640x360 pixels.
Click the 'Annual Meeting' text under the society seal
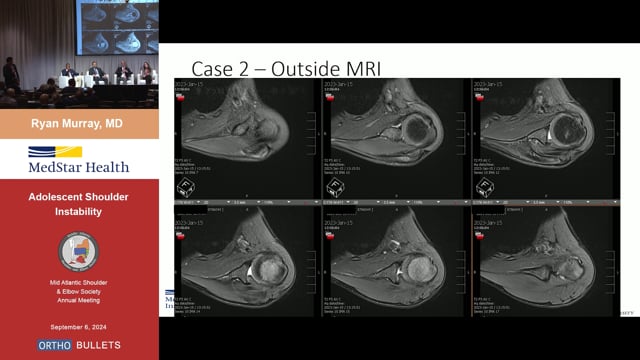(x=78, y=300)
